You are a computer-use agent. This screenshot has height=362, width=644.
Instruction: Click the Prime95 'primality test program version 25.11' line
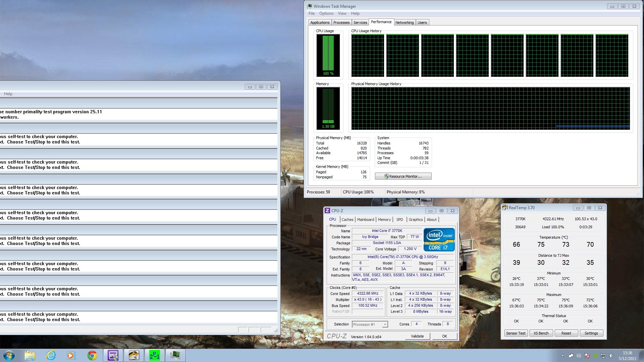[62, 112]
